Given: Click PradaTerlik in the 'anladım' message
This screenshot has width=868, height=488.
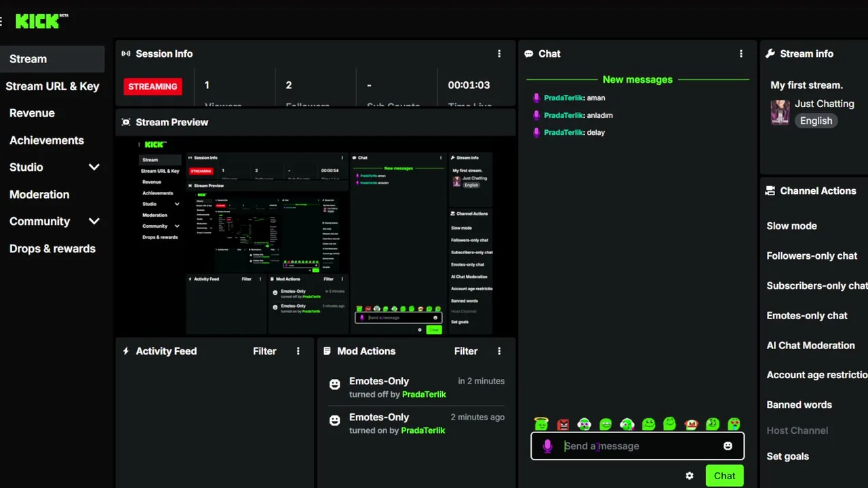Looking at the screenshot, I should [564, 115].
